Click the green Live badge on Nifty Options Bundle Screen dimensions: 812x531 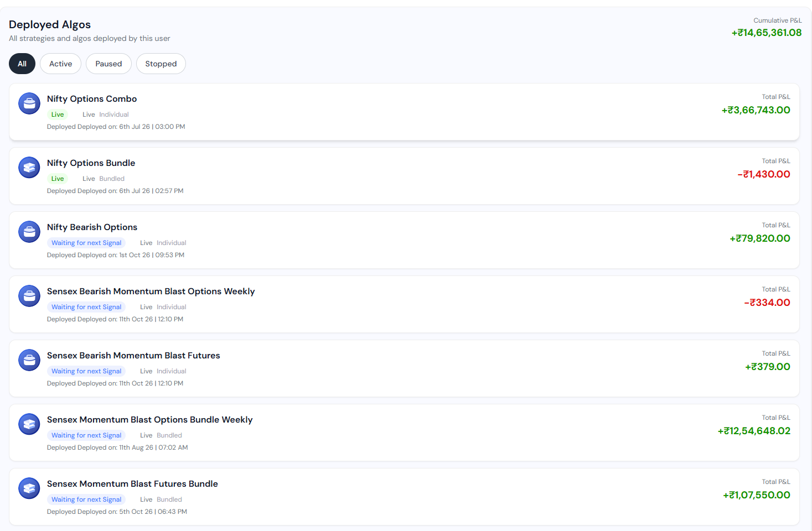coord(58,179)
